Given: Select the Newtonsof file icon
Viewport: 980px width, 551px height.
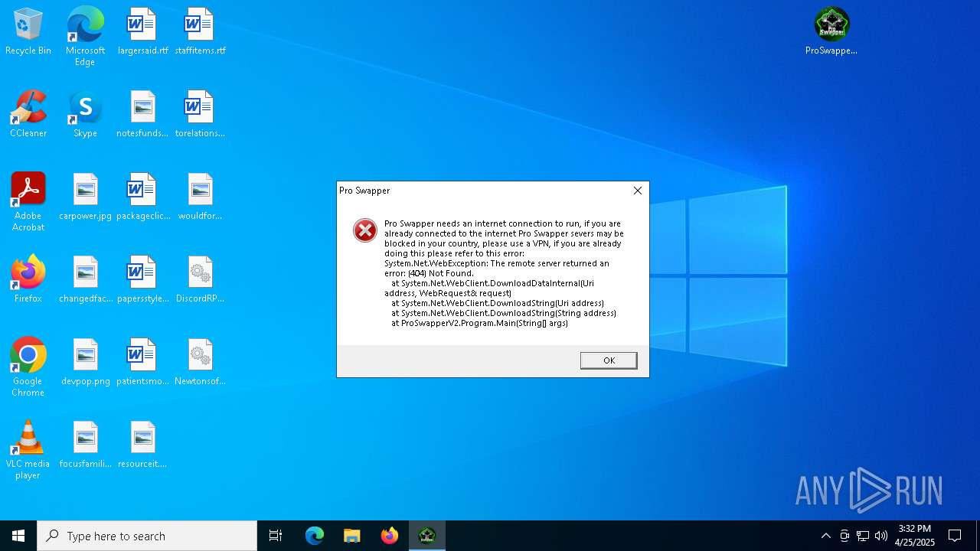Looking at the screenshot, I should click(200, 362).
